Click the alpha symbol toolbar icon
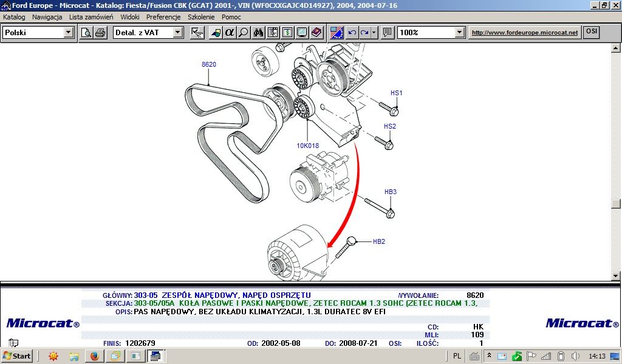Screen dimensions: 622x364 (229, 33)
